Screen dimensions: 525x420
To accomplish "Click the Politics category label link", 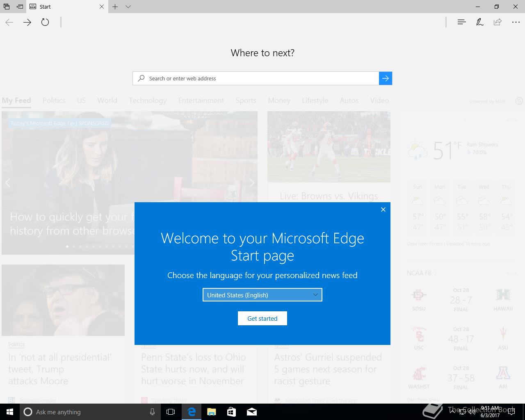I will 16,345.
